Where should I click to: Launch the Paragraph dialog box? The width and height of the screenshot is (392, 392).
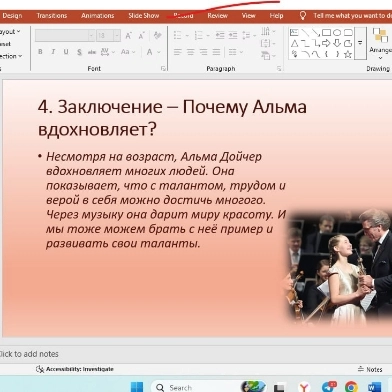(x=279, y=68)
